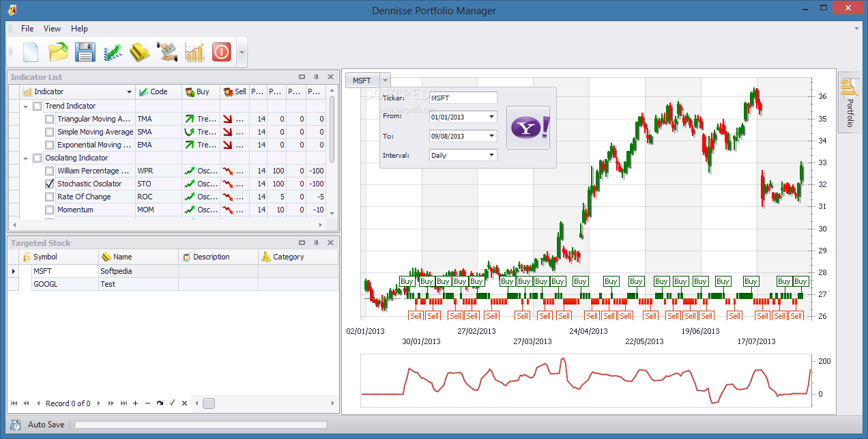
Task: Open the File menu
Action: click(x=27, y=29)
